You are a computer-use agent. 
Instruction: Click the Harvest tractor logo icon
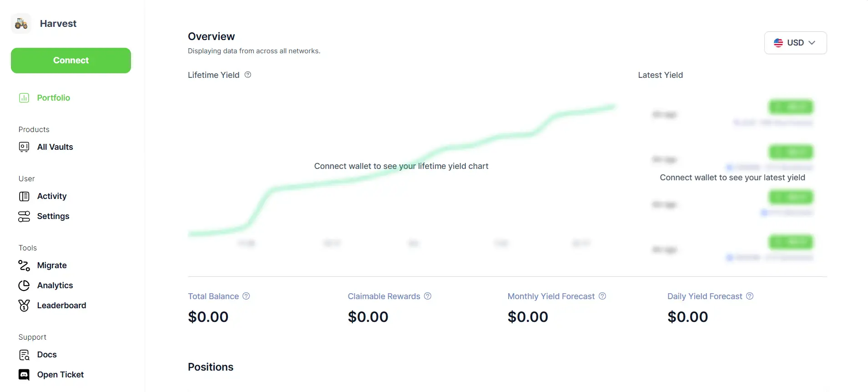pyautogui.click(x=21, y=23)
